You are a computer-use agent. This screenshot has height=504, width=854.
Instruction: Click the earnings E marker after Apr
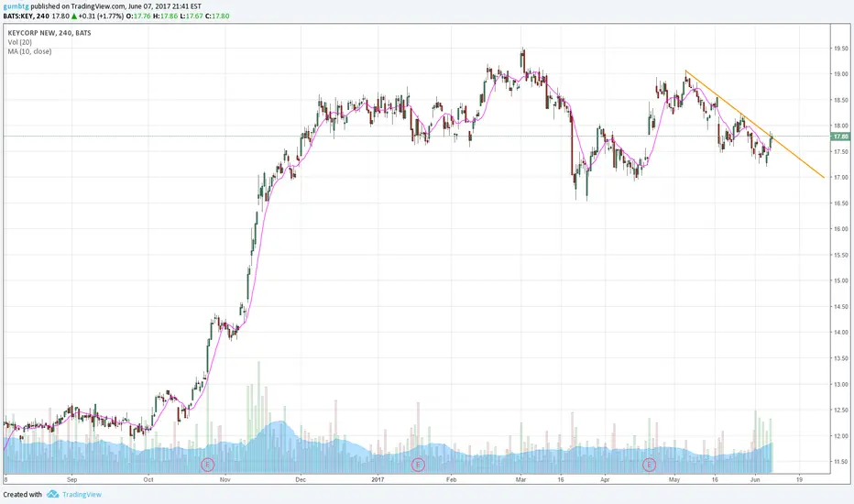pos(649,465)
